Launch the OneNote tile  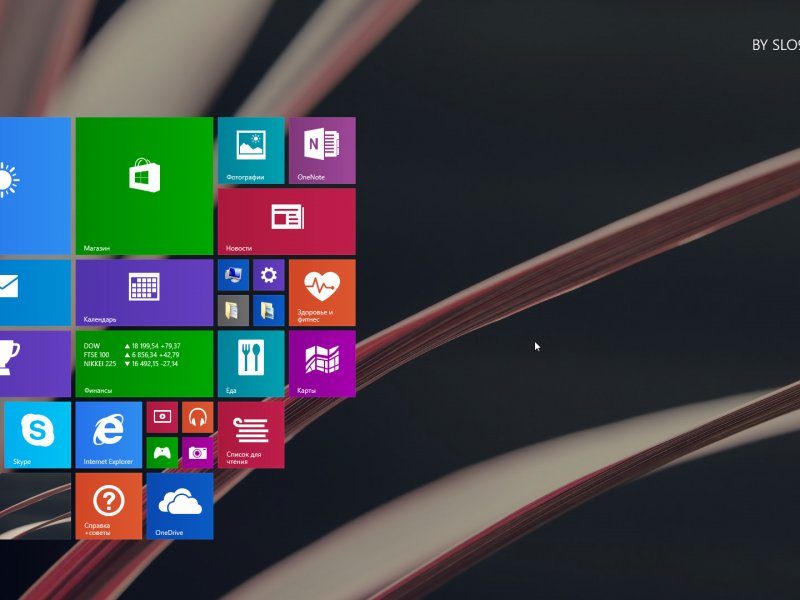click(322, 151)
